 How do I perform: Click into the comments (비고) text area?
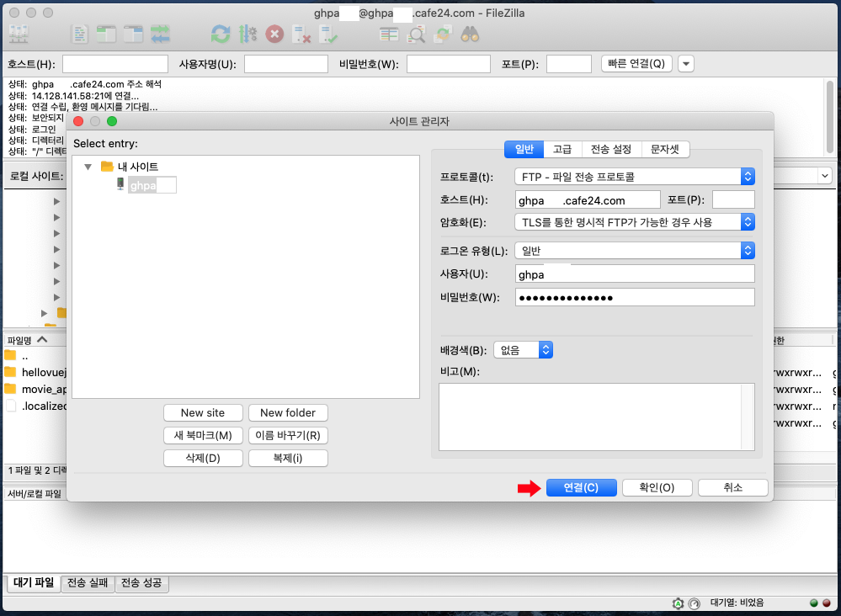click(x=596, y=417)
